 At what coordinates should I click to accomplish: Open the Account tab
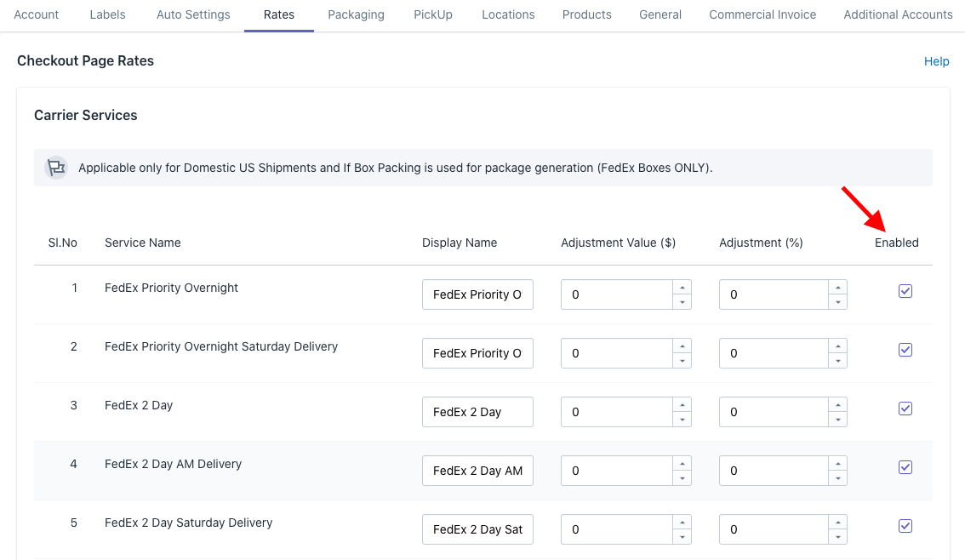[x=37, y=14]
